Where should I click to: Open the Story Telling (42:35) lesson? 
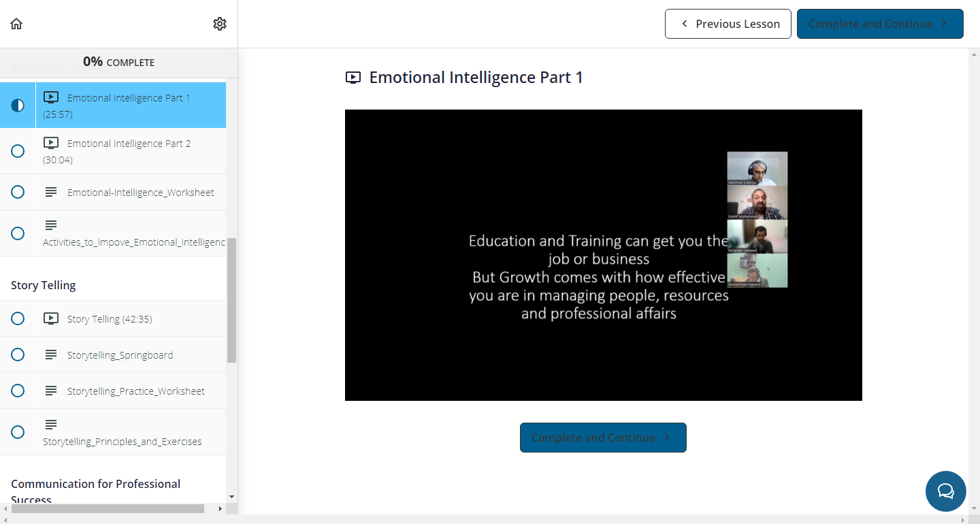[x=113, y=318]
